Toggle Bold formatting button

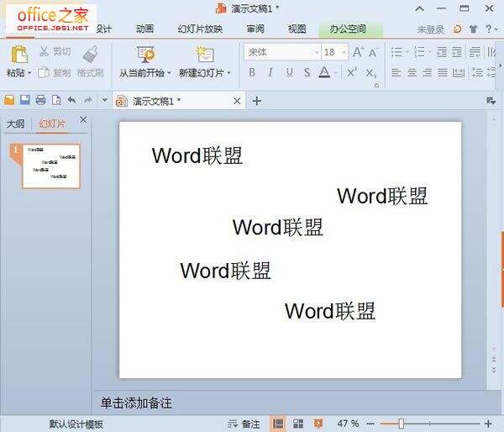[252, 73]
